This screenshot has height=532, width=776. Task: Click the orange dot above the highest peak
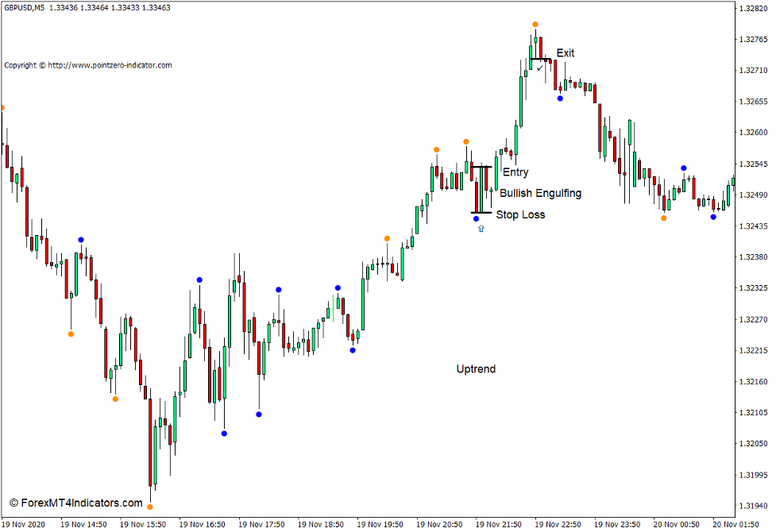click(535, 25)
